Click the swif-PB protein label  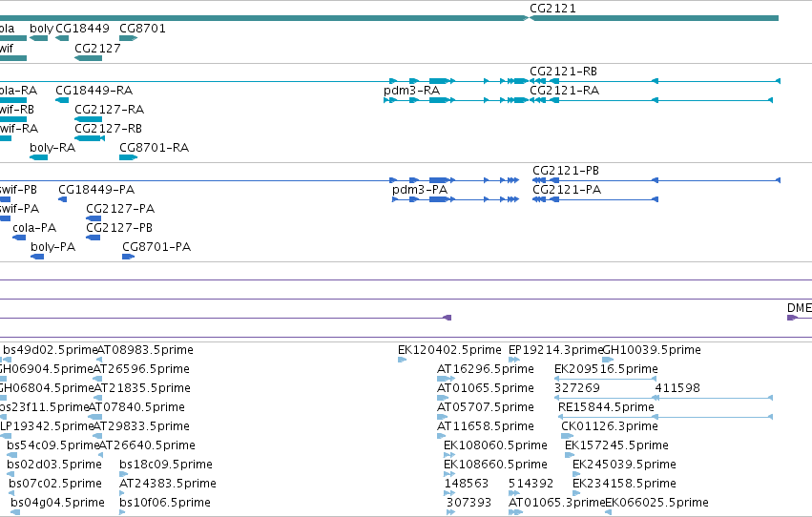pos(18,190)
